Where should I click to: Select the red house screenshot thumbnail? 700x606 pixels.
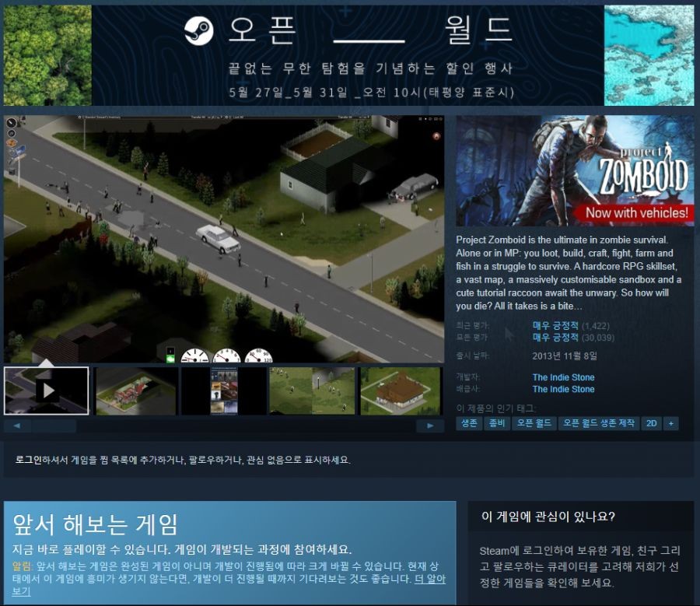tap(135, 391)
